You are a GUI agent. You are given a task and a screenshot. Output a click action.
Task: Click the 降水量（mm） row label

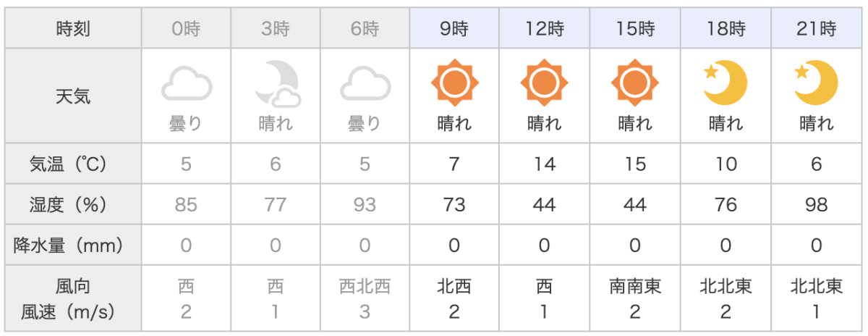click(x=74, y=245)
